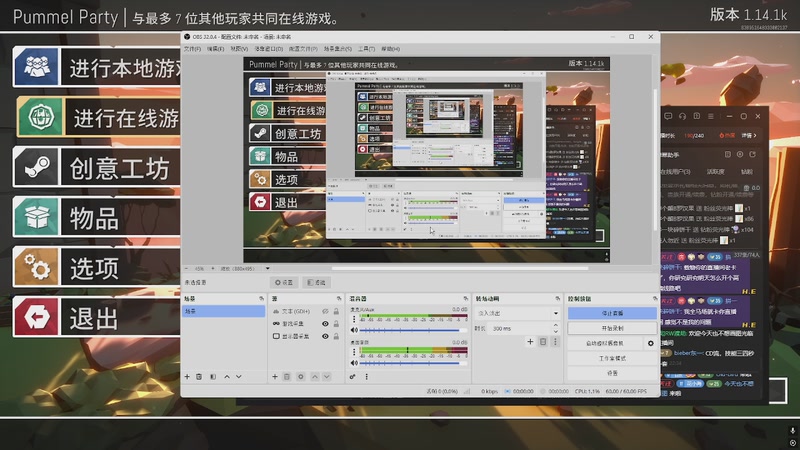Add a new scene in OBS scenes panel
Screen dimensions: 800x450
[187, 377]
